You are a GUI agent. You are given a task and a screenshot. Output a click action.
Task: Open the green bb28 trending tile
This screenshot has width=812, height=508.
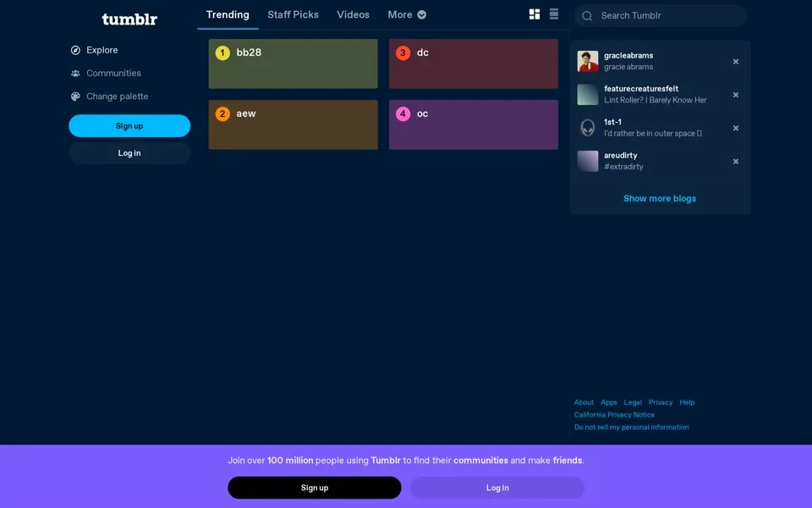[x=294, y=63]
